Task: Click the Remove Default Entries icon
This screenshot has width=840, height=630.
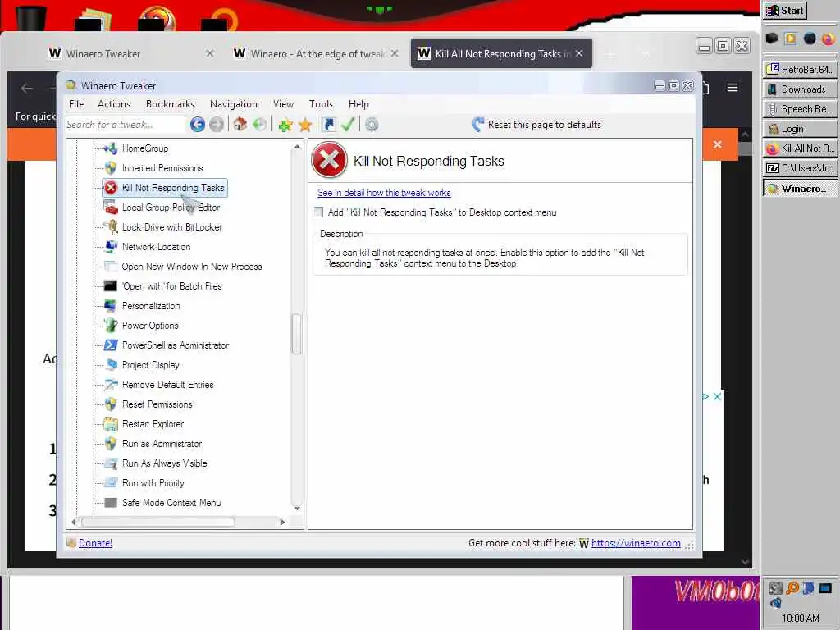Action: click(x=111, y=385)
